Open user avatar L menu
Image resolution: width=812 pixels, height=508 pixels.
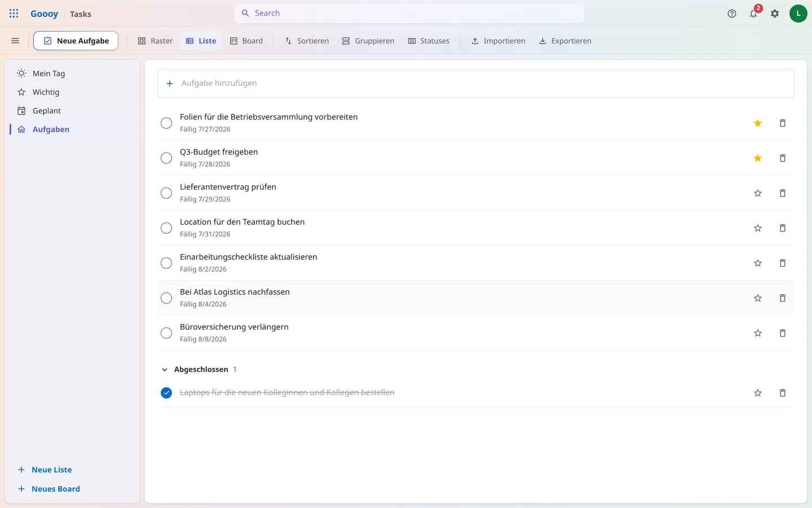[798, 14]
